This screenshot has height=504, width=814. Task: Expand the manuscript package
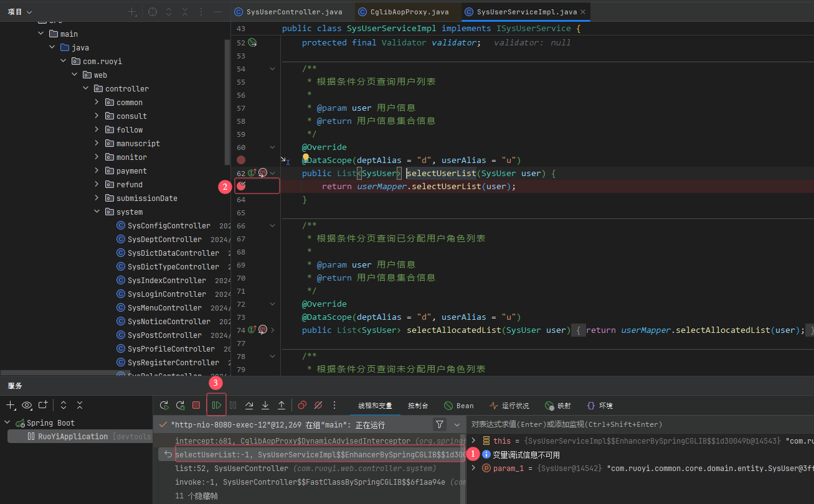tap(97, 143)
